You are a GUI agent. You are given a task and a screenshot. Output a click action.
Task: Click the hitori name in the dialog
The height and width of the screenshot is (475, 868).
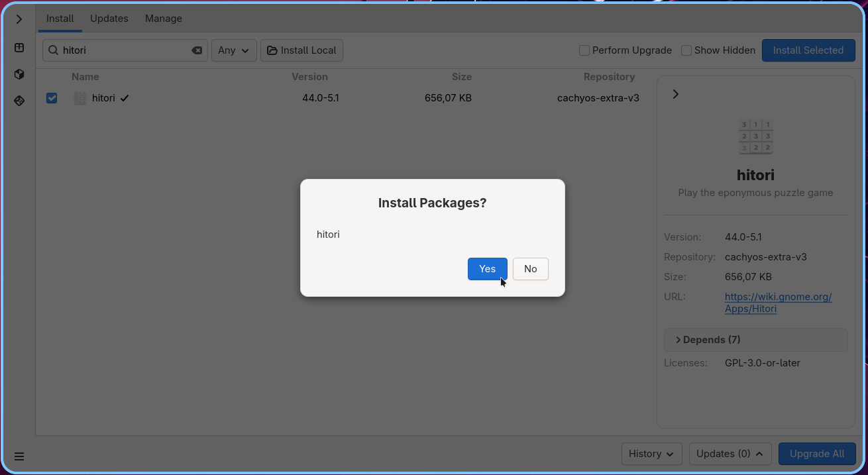coord(328,235)
